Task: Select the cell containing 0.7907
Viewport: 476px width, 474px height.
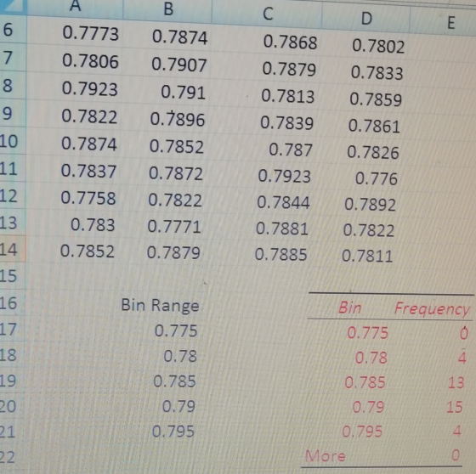Action: coord(167,65)
